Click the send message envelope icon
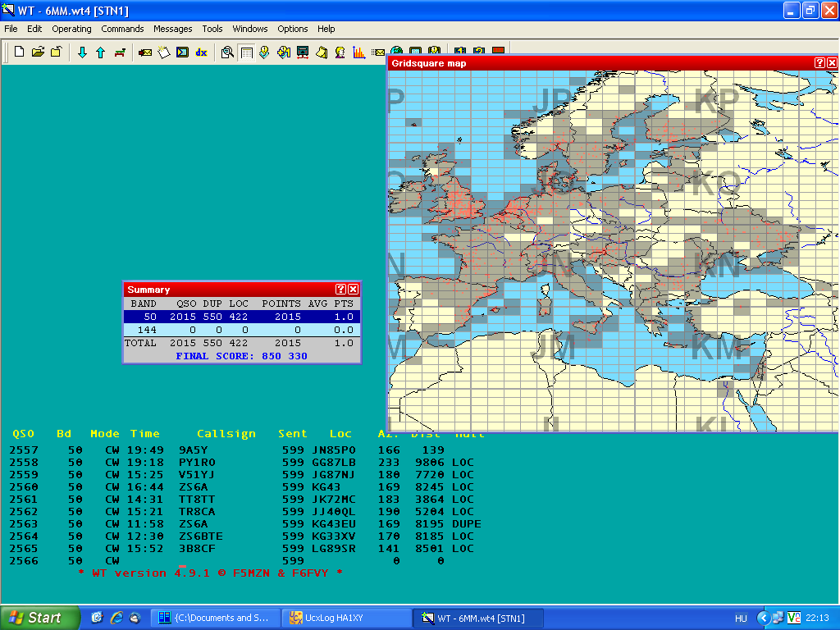This screenshot has width=840, height=630. [x=144, y=52]
